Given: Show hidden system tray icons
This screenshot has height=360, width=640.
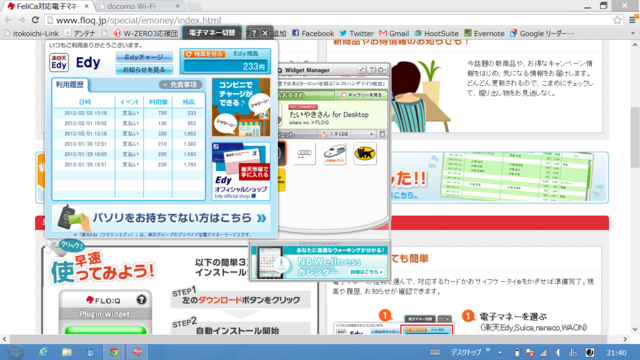Looking at the screenshot, I should pyautogui.click(x=500, y=353).
